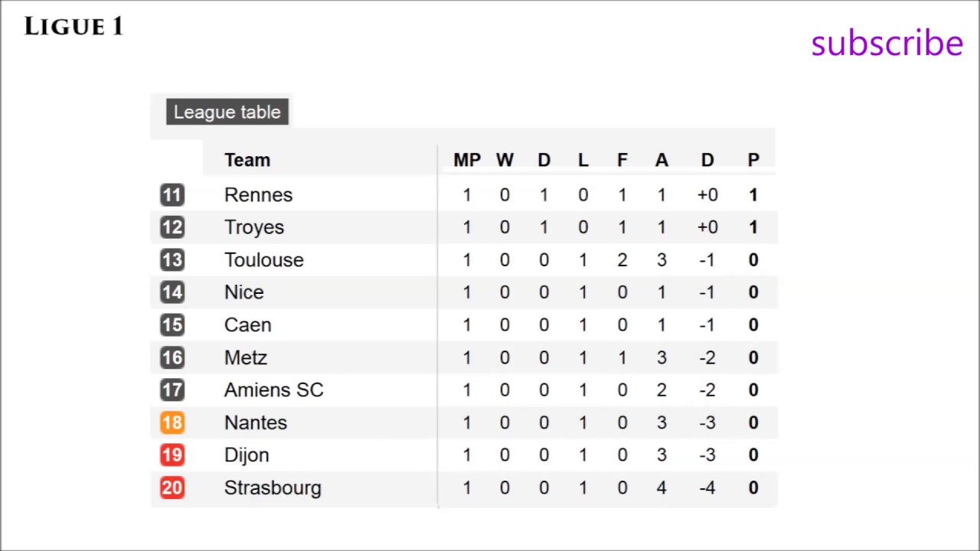The width and height of the screenshot is (980, 551).
Task: Click the MP column header
Action: pos(467,160)
